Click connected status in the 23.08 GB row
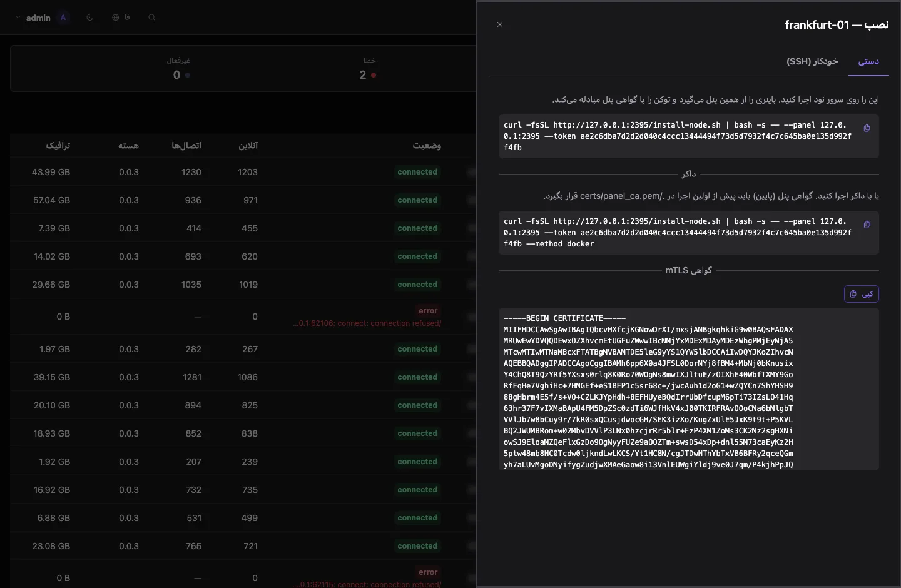901x588 pixels. coord(417,546)
